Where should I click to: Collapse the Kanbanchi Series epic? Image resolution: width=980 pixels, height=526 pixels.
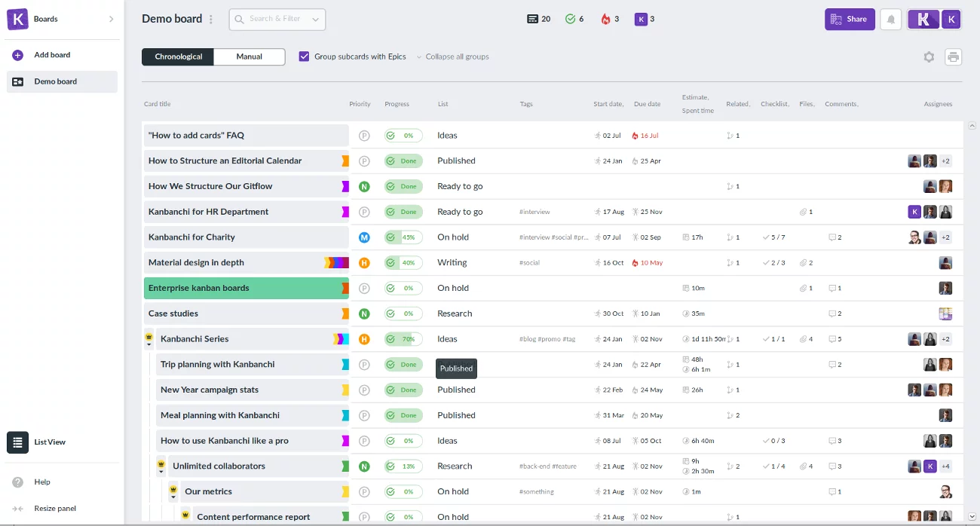pos(149,345)
